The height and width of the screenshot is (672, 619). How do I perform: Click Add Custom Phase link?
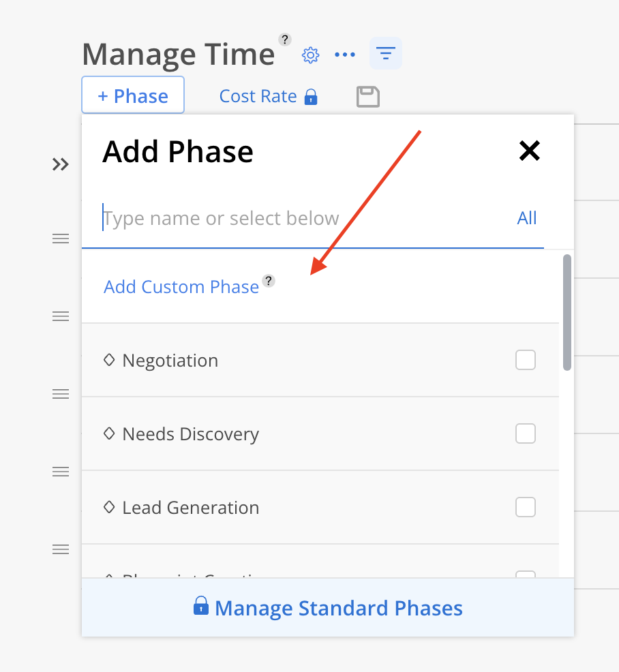click(x=181, y=287)
